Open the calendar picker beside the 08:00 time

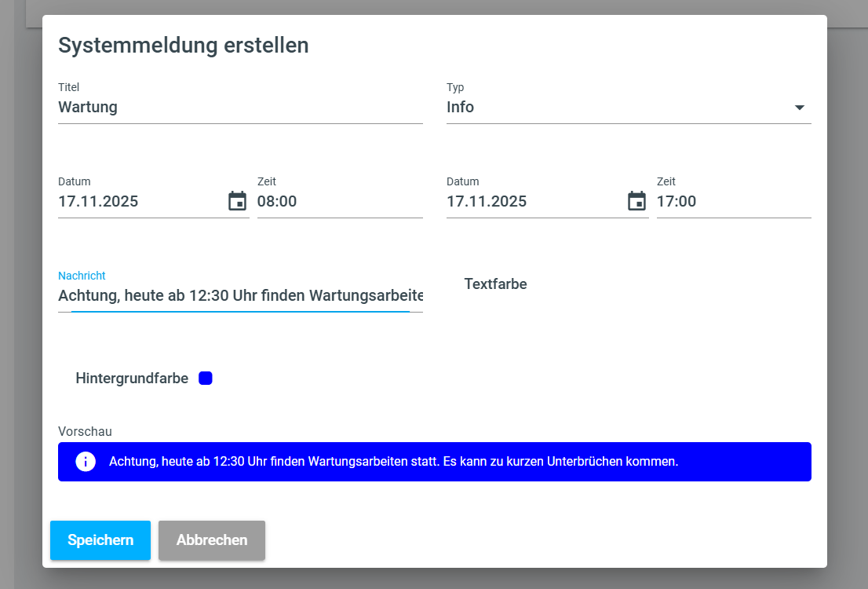237,201
